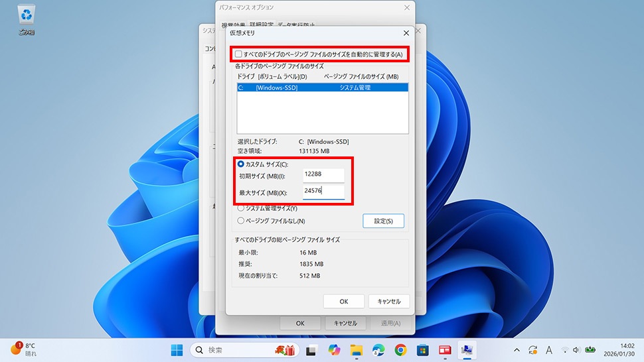644x362 pixels.
Task: Click the volume icon in system tray
Action: click(576, 349)
